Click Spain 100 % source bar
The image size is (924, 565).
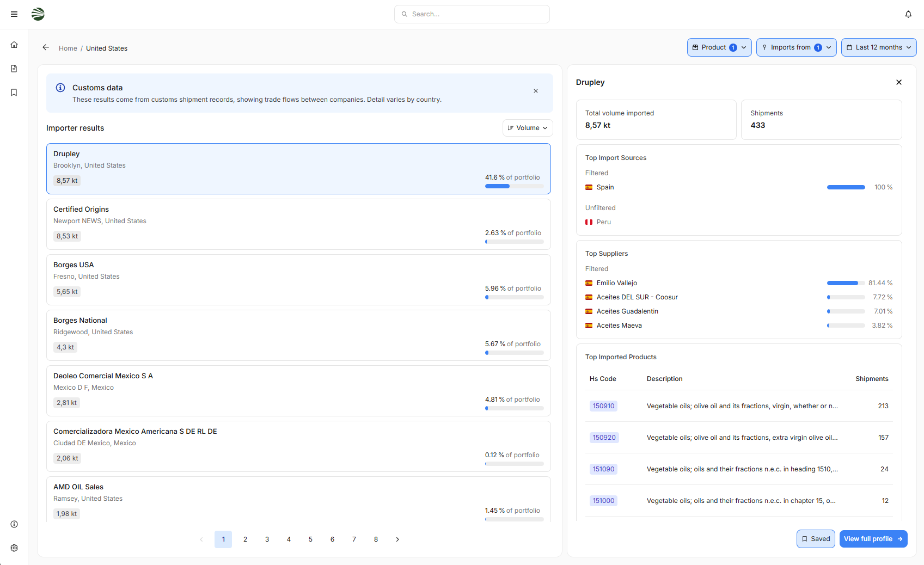[x=846, y=187]
